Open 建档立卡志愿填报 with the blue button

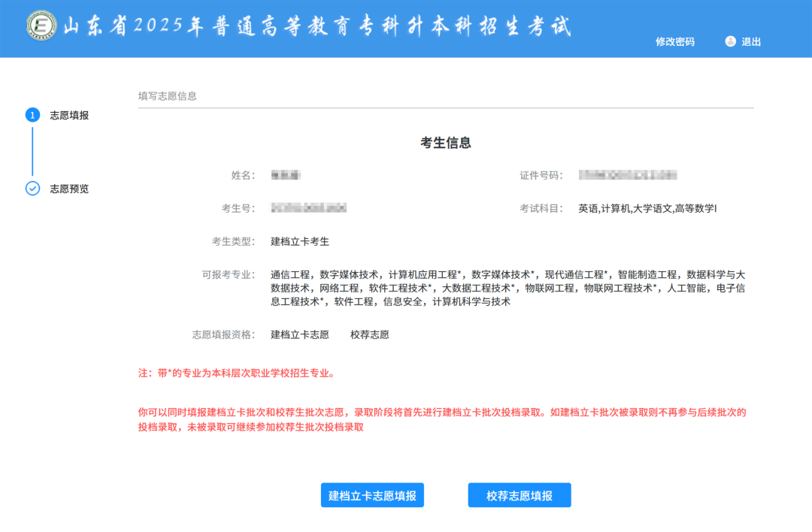372,494
